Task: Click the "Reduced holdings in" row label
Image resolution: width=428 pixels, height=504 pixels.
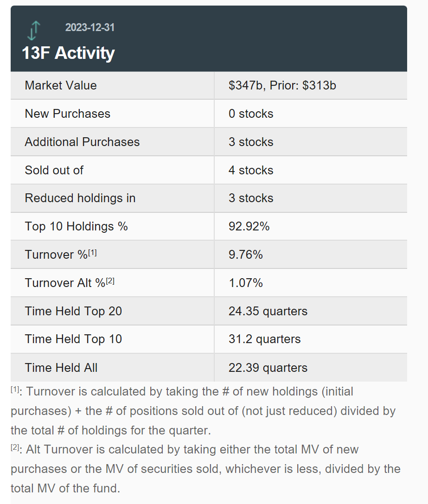Action: (80, 198)
